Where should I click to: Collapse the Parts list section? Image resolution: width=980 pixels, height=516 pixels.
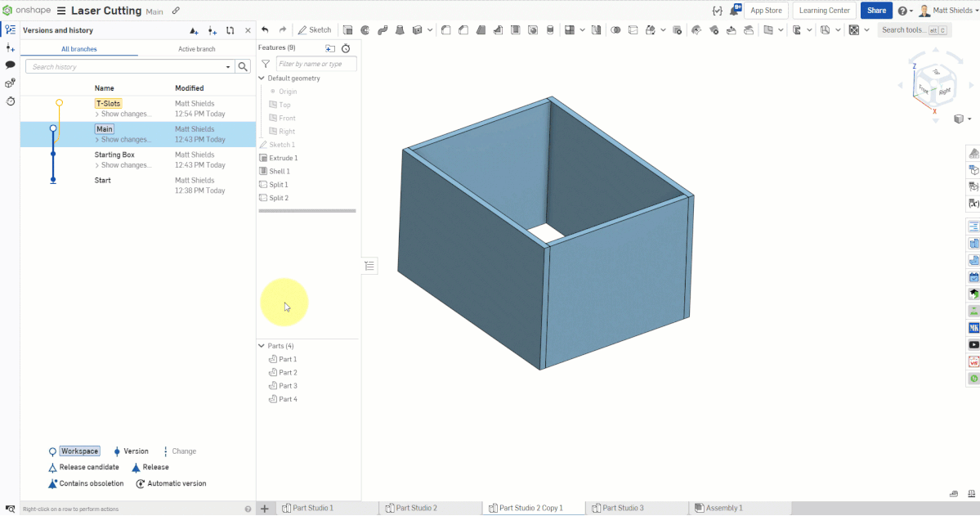point(262,346)
